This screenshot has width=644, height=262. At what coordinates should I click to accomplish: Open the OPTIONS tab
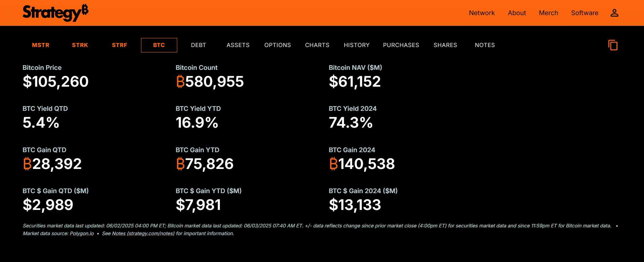277,45
